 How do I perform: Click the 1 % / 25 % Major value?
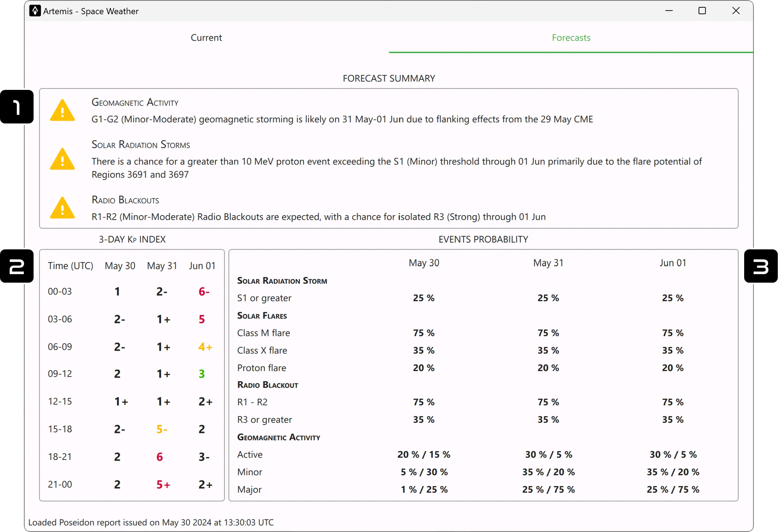click(x=424, y=489)
